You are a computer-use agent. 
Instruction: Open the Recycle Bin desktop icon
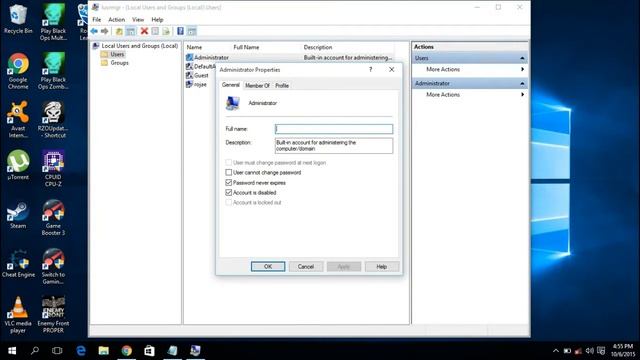[18, 20]
